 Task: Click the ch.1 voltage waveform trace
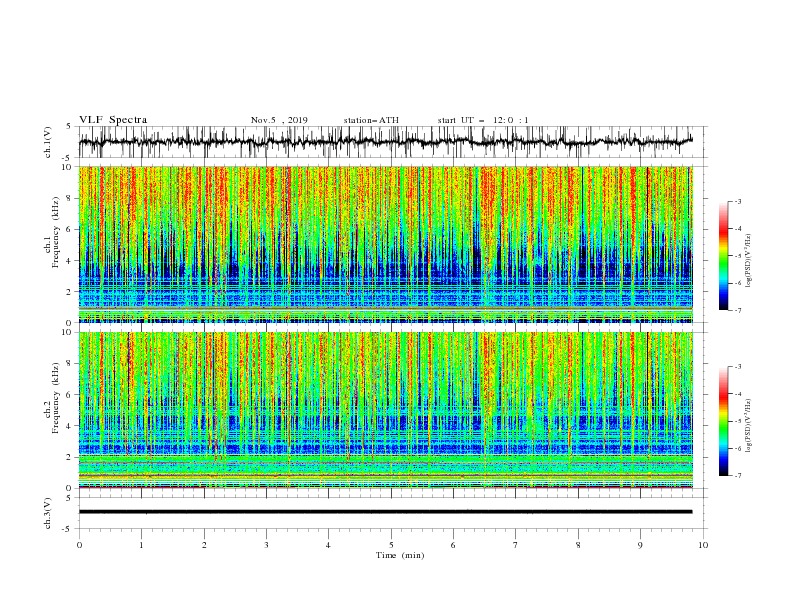(385, 142)
